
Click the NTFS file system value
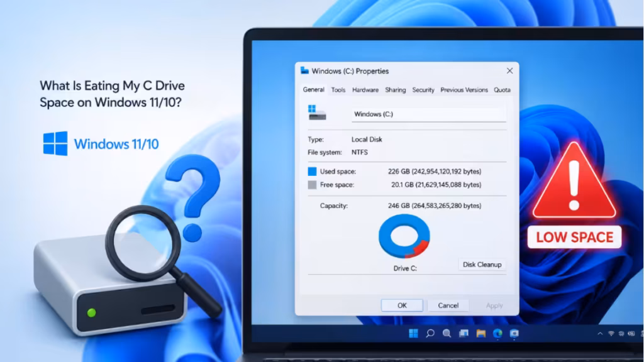(359, 152)
